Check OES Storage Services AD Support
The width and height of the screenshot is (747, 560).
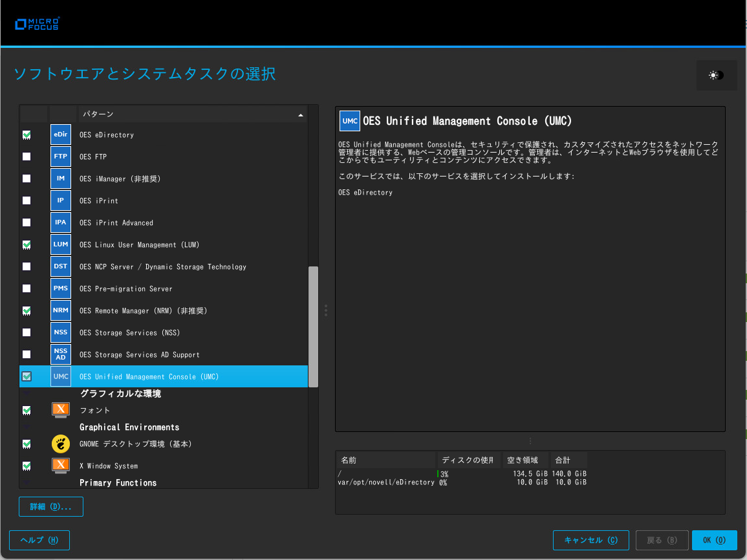(26, 354)
